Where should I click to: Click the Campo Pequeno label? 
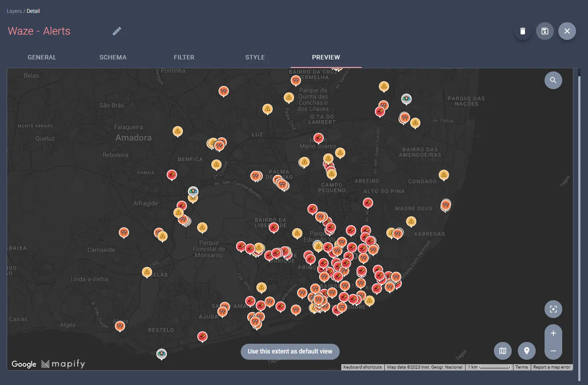pos(332,188)
